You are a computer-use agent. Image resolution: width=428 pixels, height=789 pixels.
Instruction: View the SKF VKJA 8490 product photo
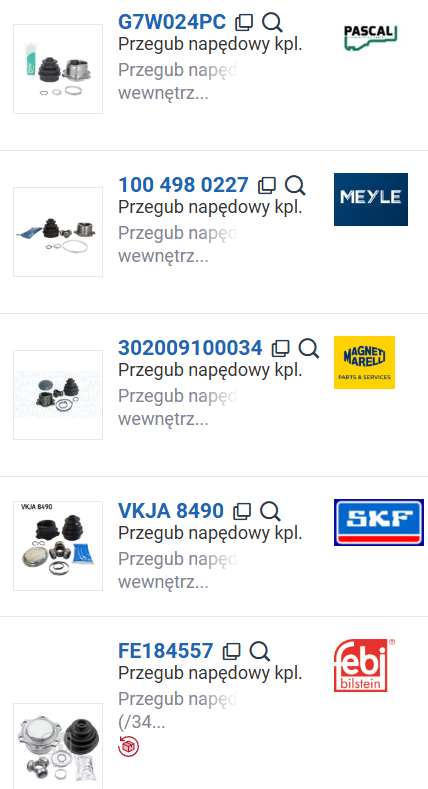(58, 546)
